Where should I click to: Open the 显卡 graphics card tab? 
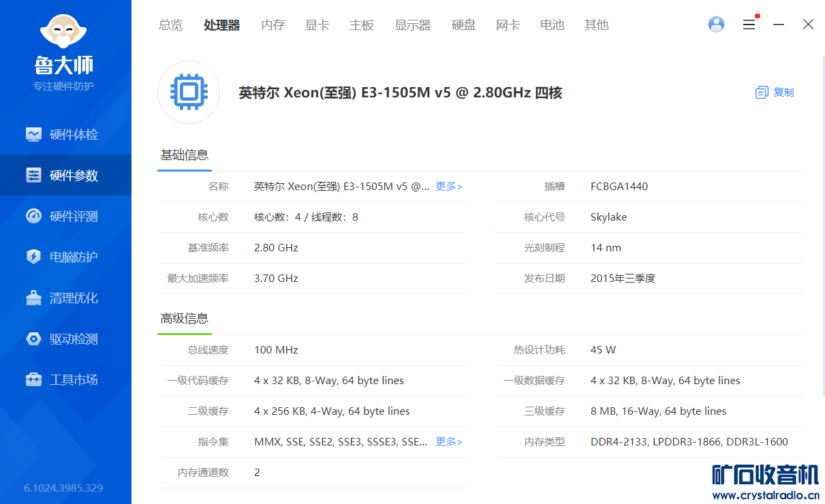tap(317, 25)
